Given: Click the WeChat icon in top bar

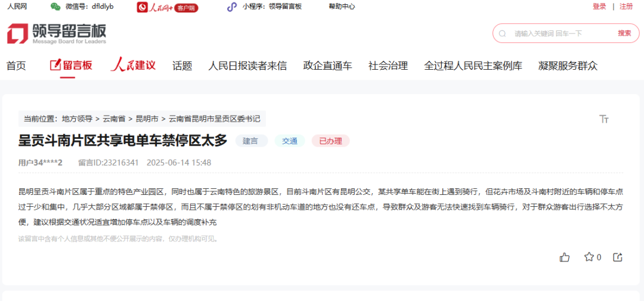Looking at the screenshot, I should [55, 7].
